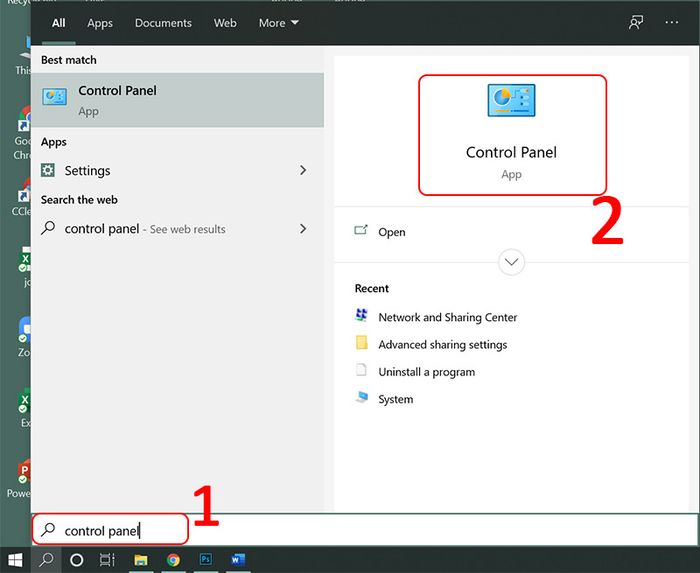Viewport: 700px width, 573px height.
Task: Click the Control Panel icon in Best match
Action: (54, 97)
